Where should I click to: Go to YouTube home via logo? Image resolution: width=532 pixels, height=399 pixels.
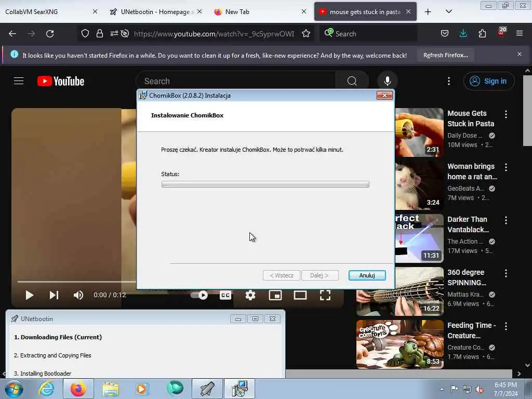(61, 81)
